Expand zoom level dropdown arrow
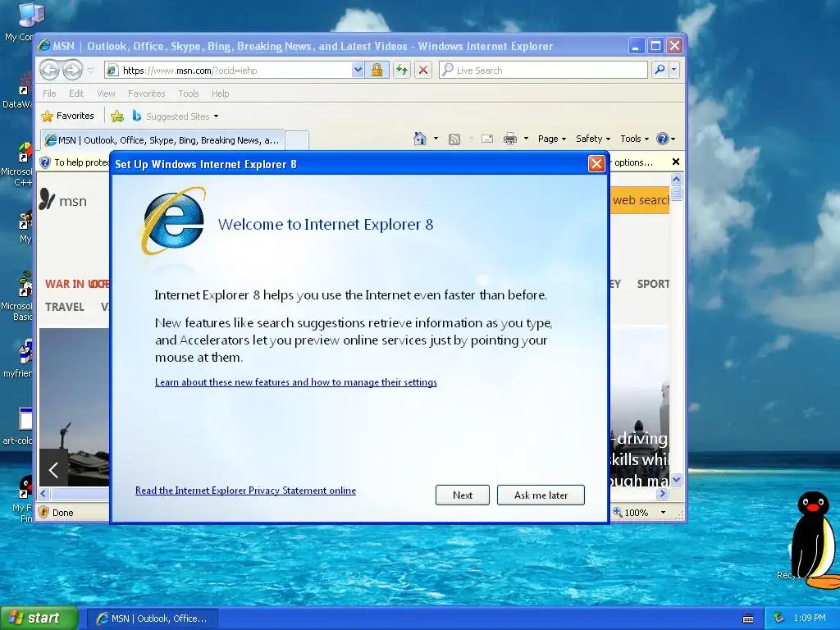 [663, 513]
